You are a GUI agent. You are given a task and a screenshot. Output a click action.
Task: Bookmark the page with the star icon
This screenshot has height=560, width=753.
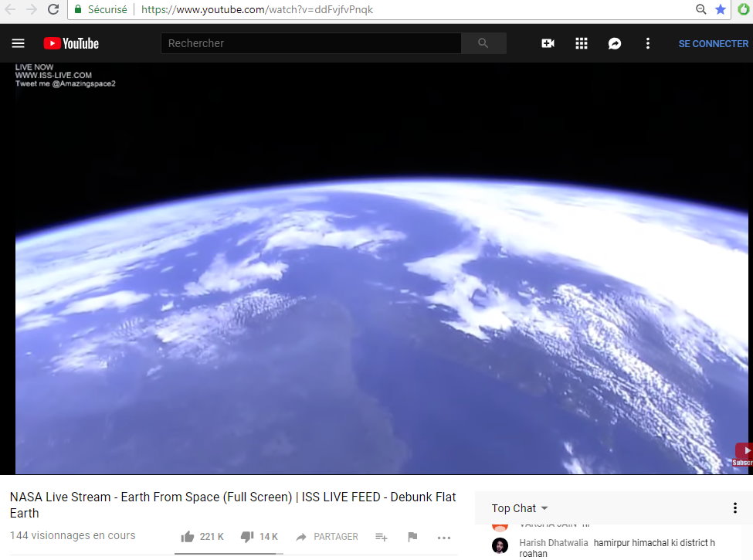tap(721, 9)
